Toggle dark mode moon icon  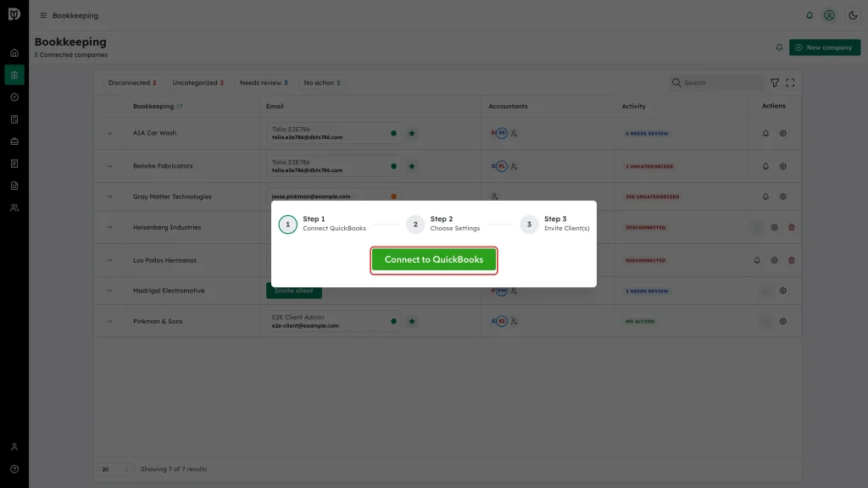click(853, 15)
